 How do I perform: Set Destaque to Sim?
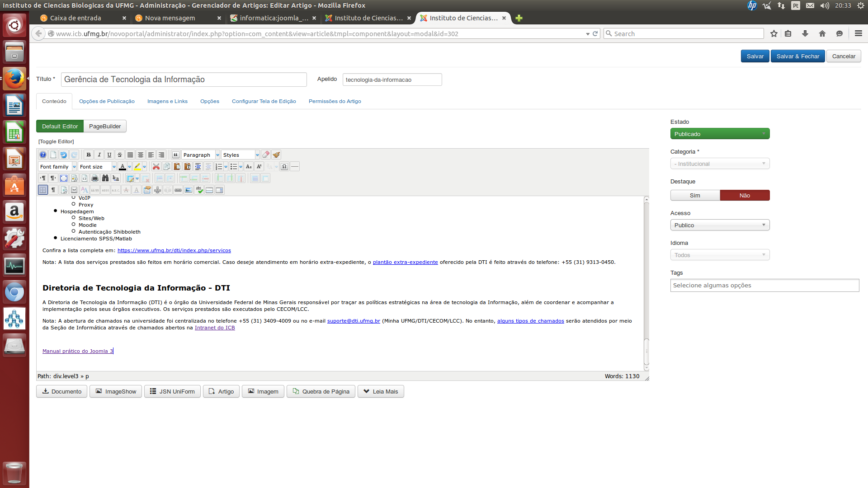pos(695,196)
